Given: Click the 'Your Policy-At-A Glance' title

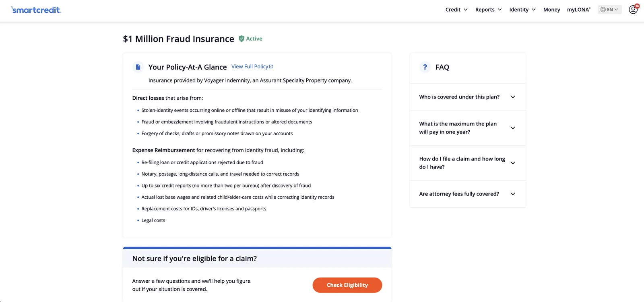Looking at the screenshot, I should point(188,67).
